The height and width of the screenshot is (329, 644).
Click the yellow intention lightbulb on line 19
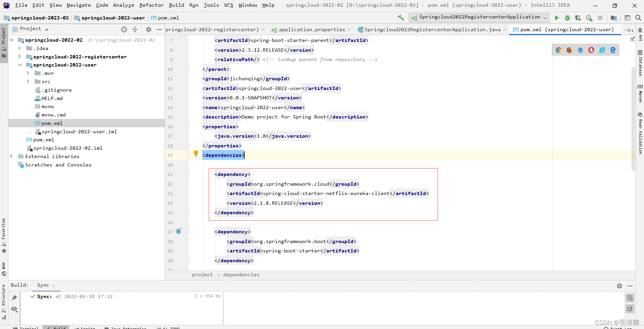point(196,154)
